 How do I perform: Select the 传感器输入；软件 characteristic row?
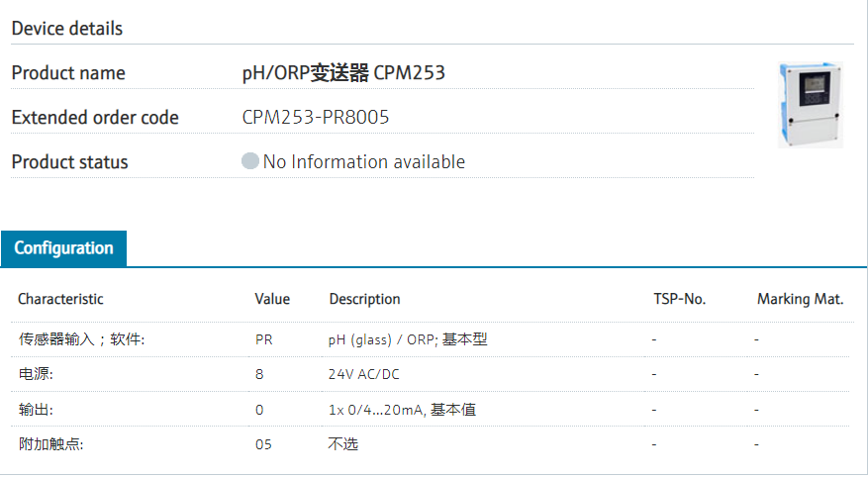click(81, 340)
